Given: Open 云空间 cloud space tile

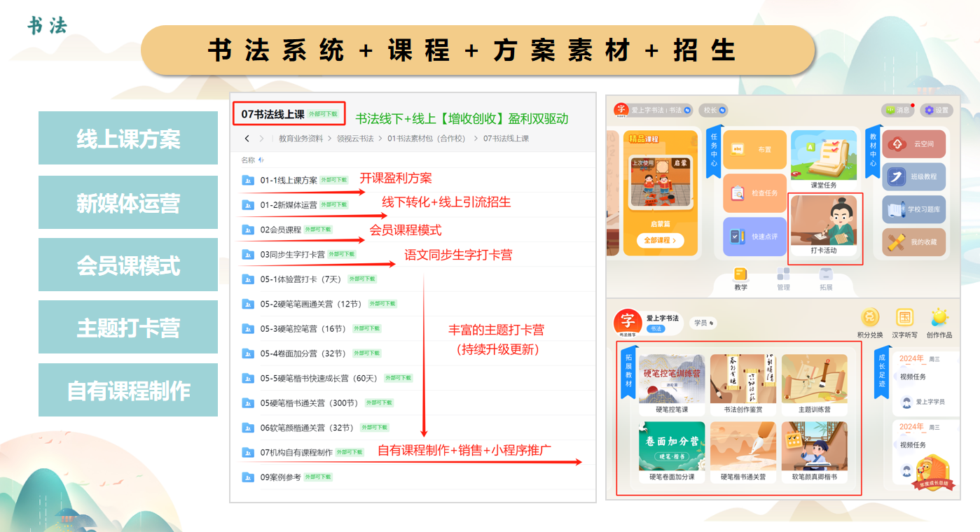Looking at the screenshot, I should (914, 144).
